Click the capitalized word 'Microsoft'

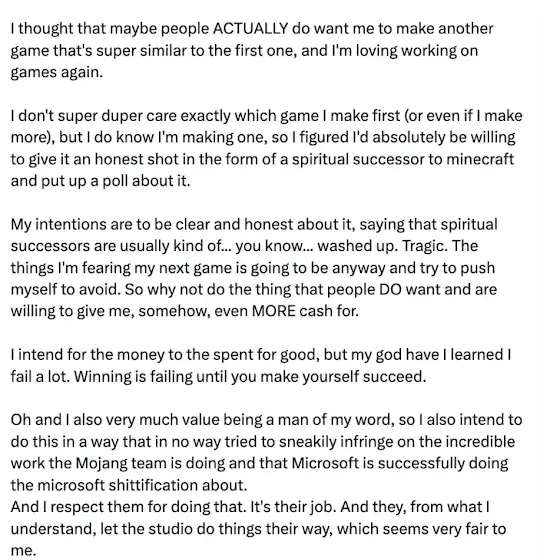pyautogui.click(x=325, y=464)
